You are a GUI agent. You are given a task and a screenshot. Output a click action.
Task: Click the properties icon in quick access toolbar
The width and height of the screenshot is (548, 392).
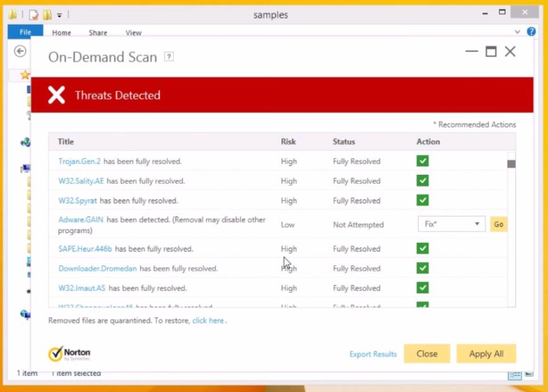point(33,14)
